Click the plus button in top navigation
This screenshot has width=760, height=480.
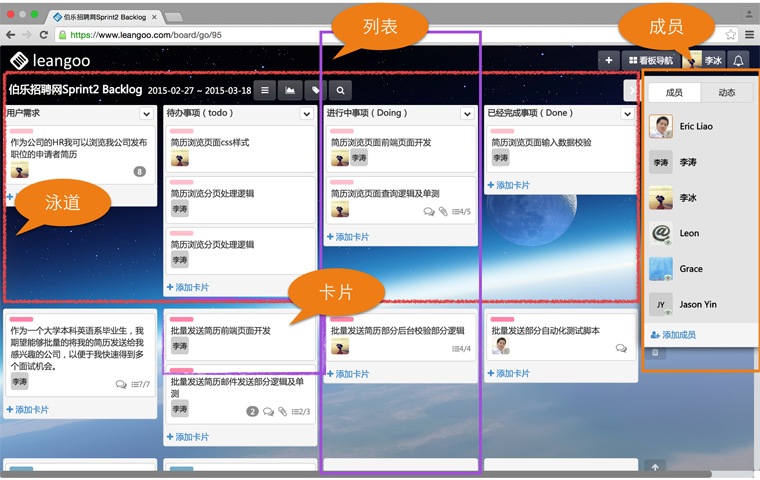click(608, 61)
